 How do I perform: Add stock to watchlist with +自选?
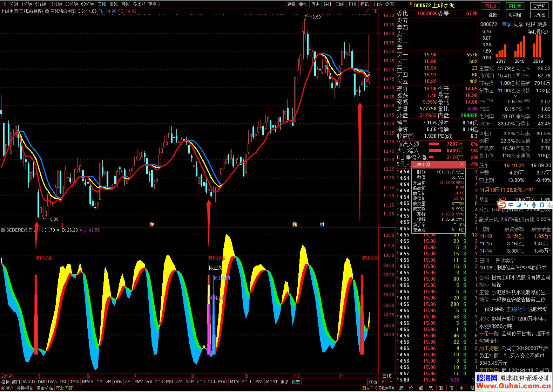[377, 4]
